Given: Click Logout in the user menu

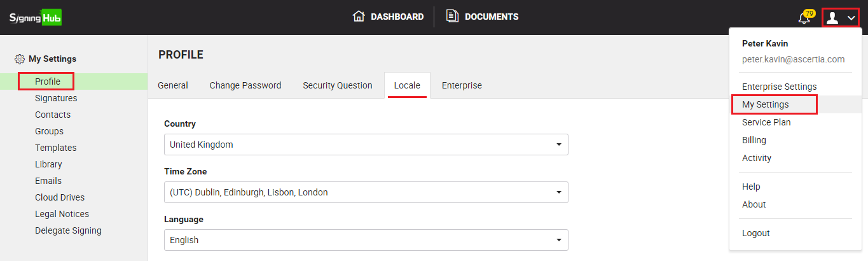Looking at the screenshot, I should coord(755,233).
